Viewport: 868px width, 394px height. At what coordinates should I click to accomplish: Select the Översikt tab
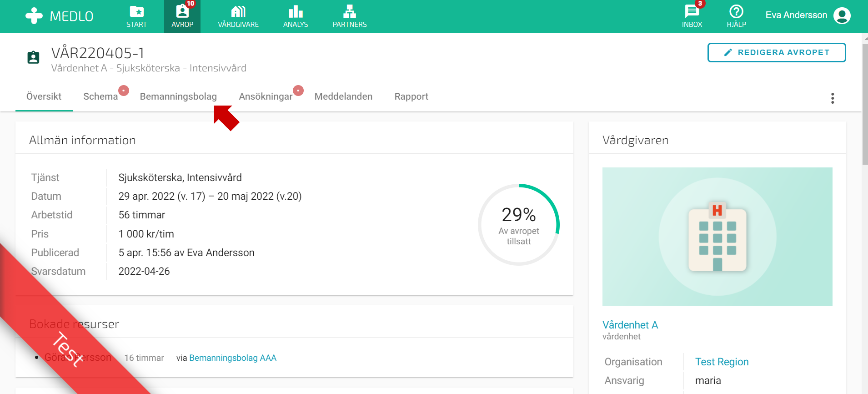tap(44, 96)
